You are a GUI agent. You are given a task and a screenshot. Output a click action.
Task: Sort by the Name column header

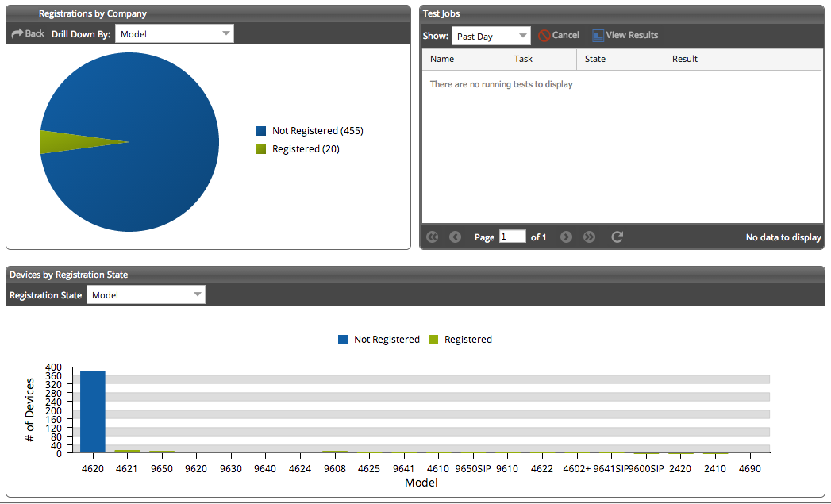click(x=442, y=59)
